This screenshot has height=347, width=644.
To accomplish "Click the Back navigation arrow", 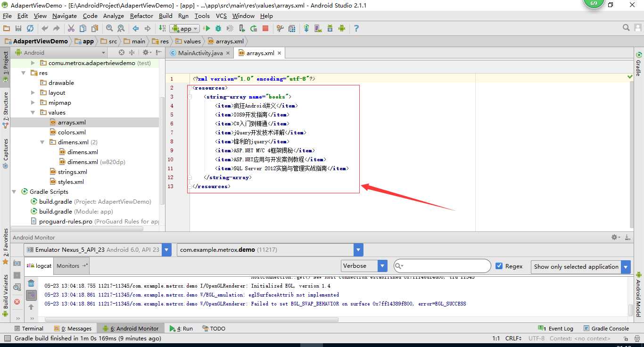I will pos(136,29).
